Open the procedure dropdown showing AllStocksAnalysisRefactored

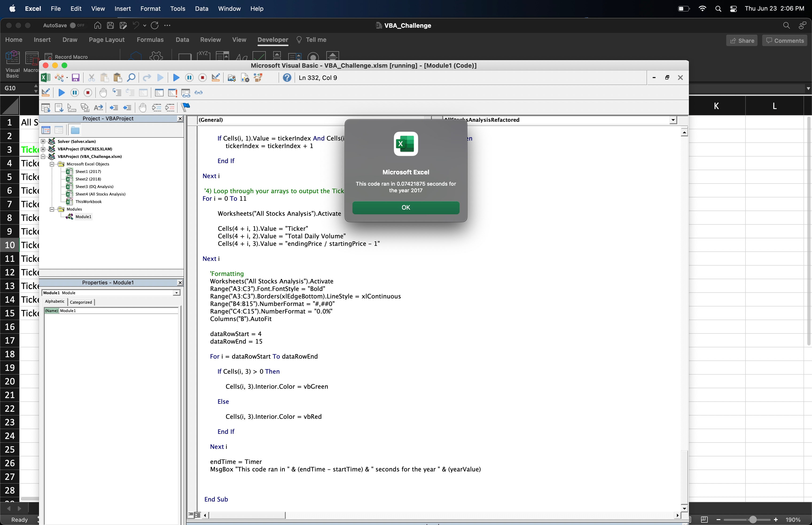pos(673,120)
